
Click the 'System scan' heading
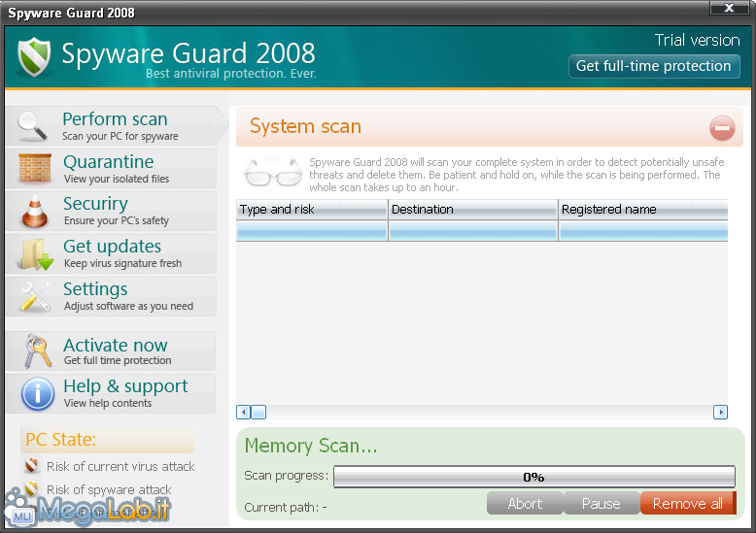pyautogui.click(x=305, y=126)
